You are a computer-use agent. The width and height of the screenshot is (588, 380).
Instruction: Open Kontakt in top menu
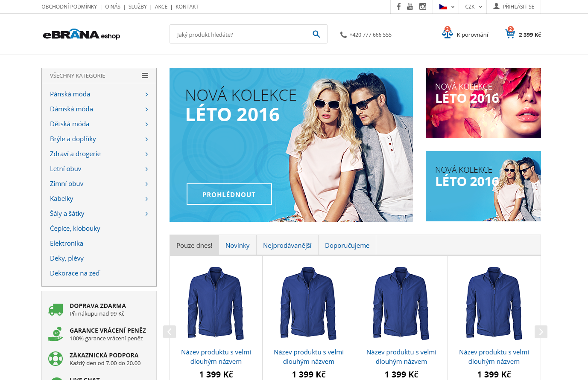tap(187, 7)
